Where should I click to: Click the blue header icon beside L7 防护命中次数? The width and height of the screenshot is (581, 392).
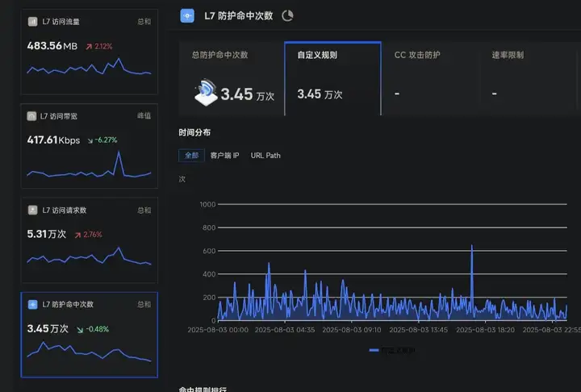click(187, 16)
